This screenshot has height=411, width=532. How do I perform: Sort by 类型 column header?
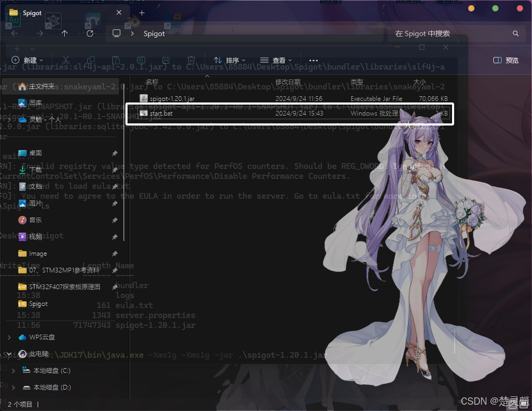click(356, 82)
